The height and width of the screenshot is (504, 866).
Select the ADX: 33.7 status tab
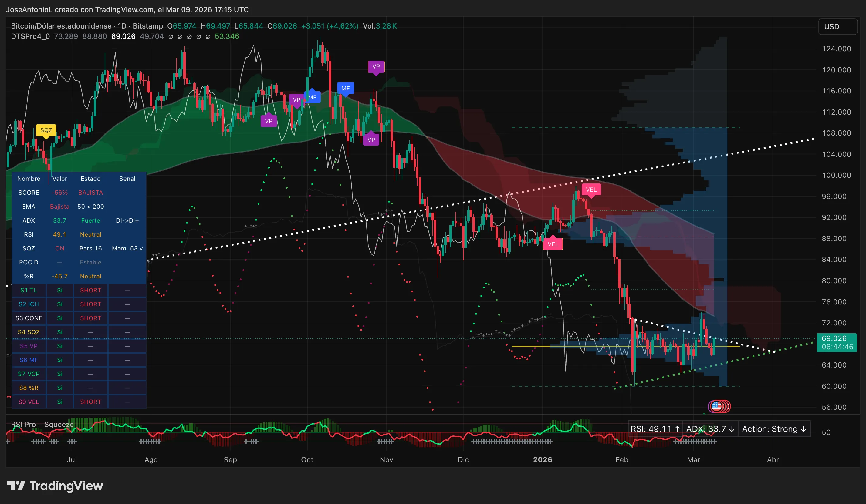[x=710, y=429]
